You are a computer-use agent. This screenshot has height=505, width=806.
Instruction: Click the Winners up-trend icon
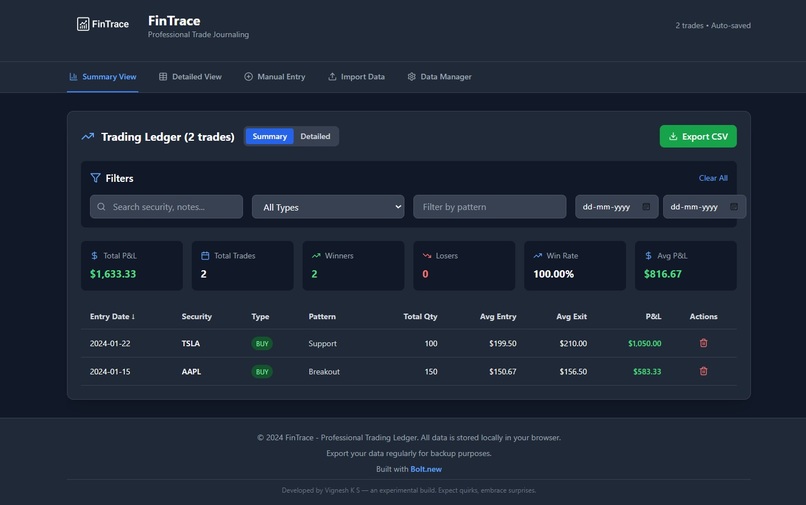click(316, 256)
